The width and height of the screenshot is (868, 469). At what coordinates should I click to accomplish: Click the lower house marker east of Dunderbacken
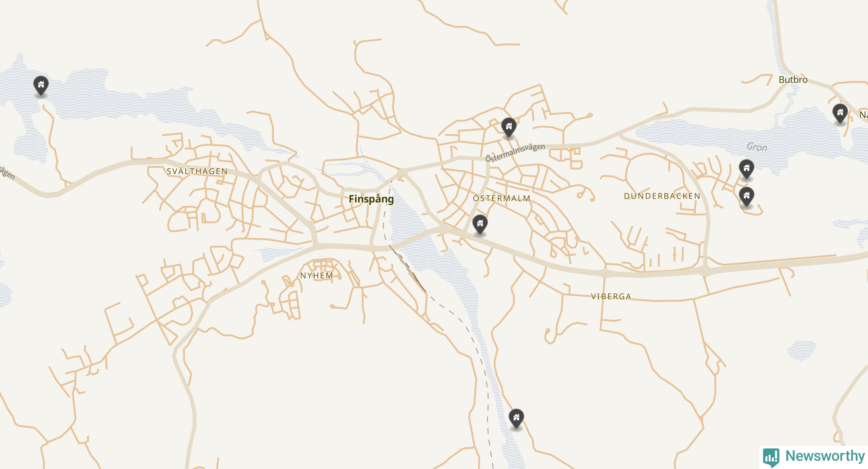click(x=746, y=197)
